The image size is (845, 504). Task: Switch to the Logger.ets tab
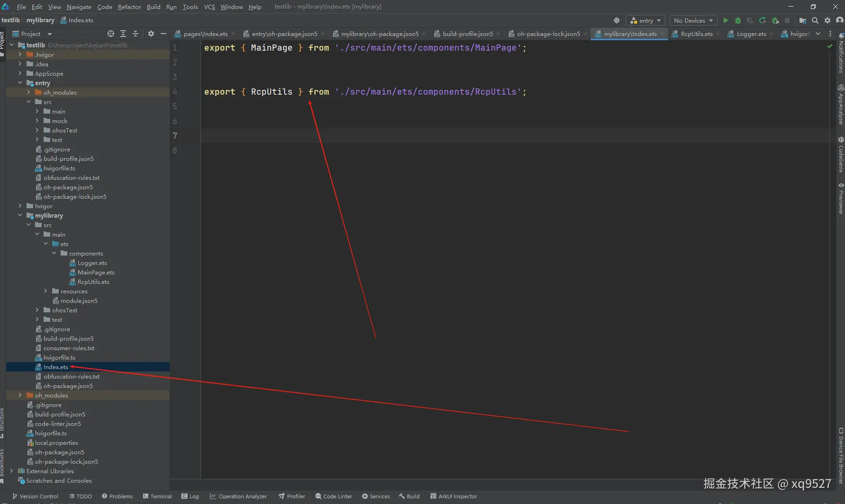[751, 34]
